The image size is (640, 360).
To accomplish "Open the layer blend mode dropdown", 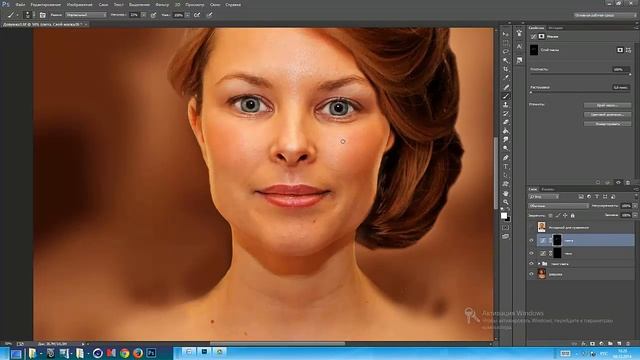I will pyautogui.click(x=558, y=206).
